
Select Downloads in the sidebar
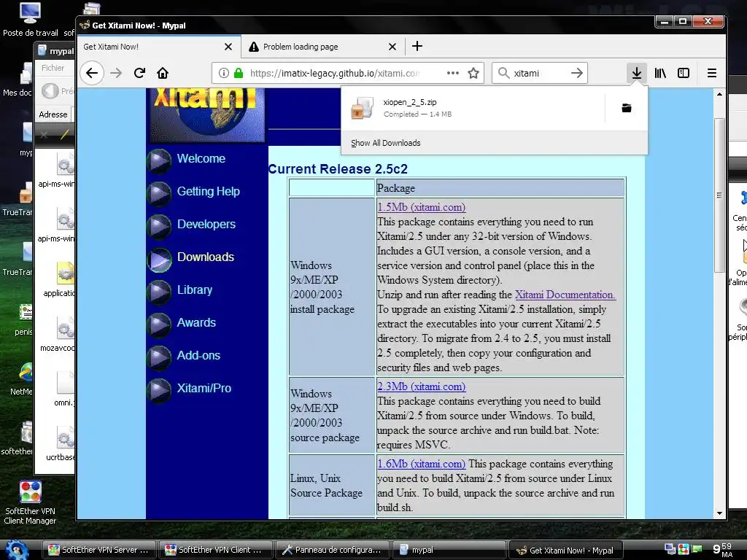pyautogui.click(x=205, y=257)
